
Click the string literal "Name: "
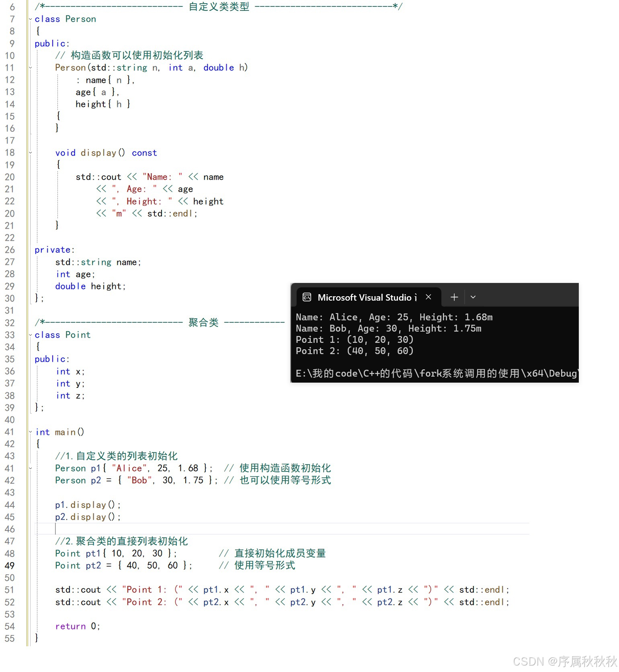pyautogui.click(x=162, y=177)
